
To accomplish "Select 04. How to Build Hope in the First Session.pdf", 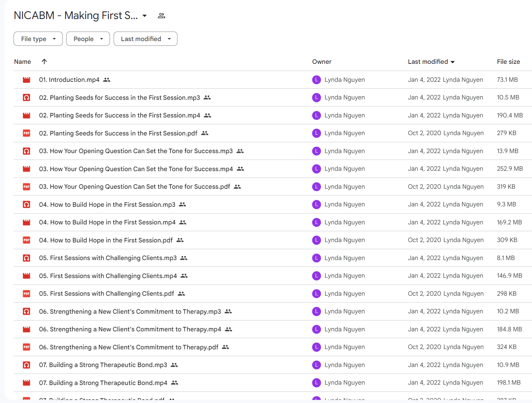I will [x=106, y=240].
